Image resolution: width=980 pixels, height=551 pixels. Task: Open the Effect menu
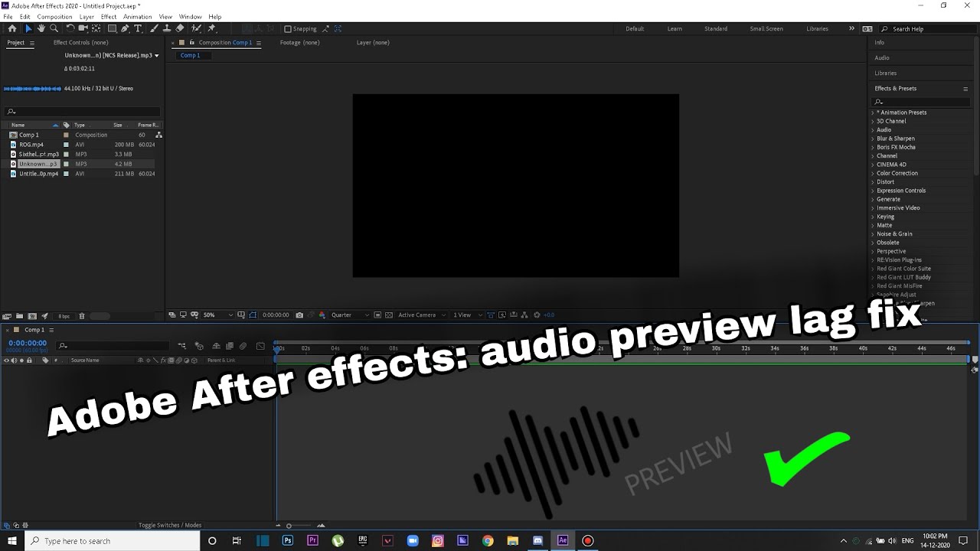point(109,17)
